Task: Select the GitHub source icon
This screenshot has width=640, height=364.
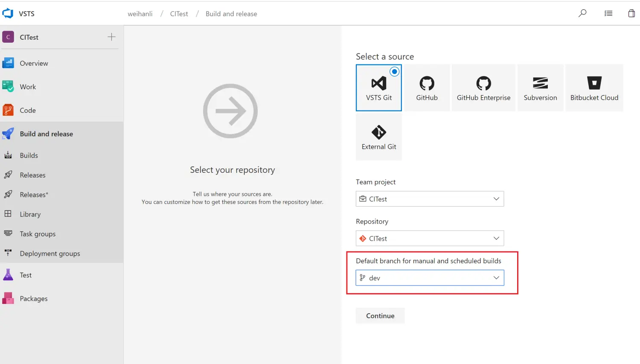Action: tap(427, 83)
